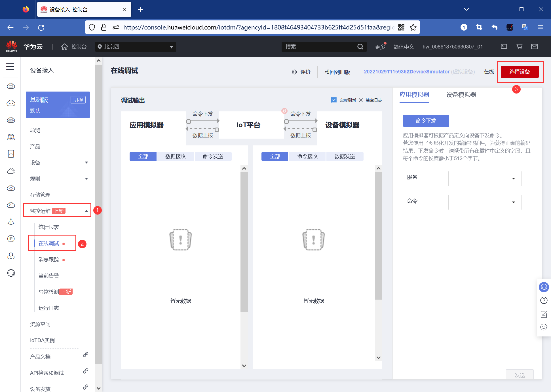Open the 服务 dropdown on right panel
The image size is (551, 392).
[485, 179]
